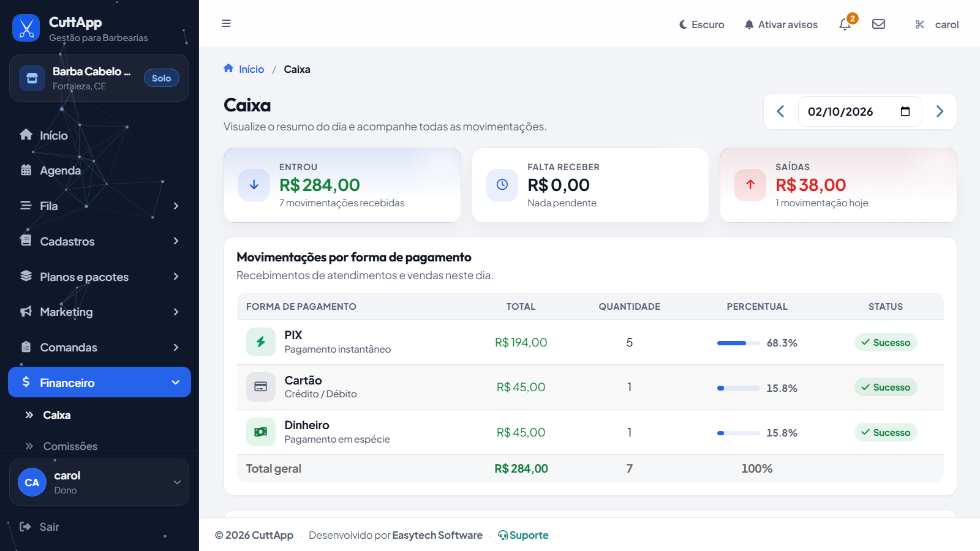Click the home icon in breadcrumb
980x551 pixels.
[228, 69]
